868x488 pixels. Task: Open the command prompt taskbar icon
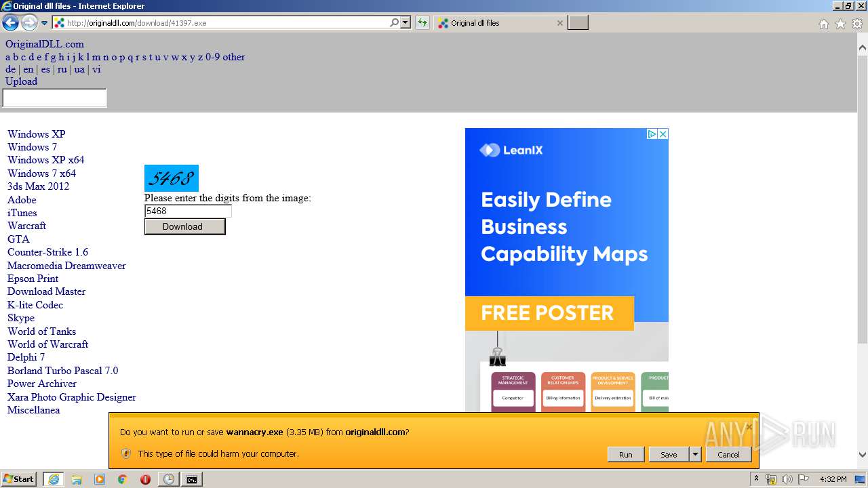pos(192,479)
